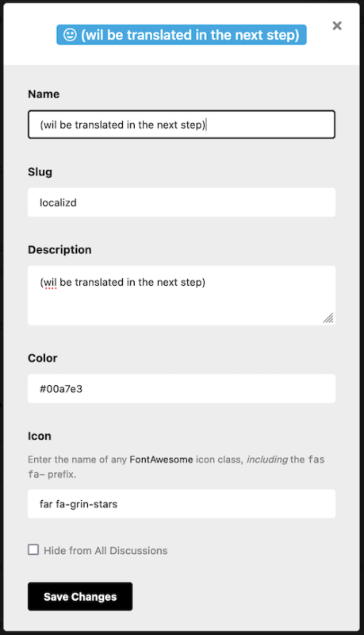364x635 pixels.
Task: Click the grin-stars smiley icon in the tag badge
Action: (x=70, y=35)
